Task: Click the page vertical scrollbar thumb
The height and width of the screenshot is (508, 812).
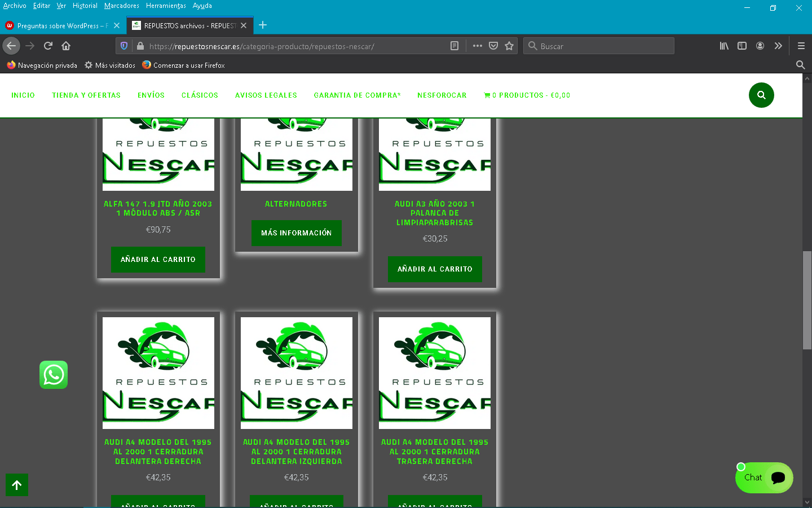Action: point(807,300)
